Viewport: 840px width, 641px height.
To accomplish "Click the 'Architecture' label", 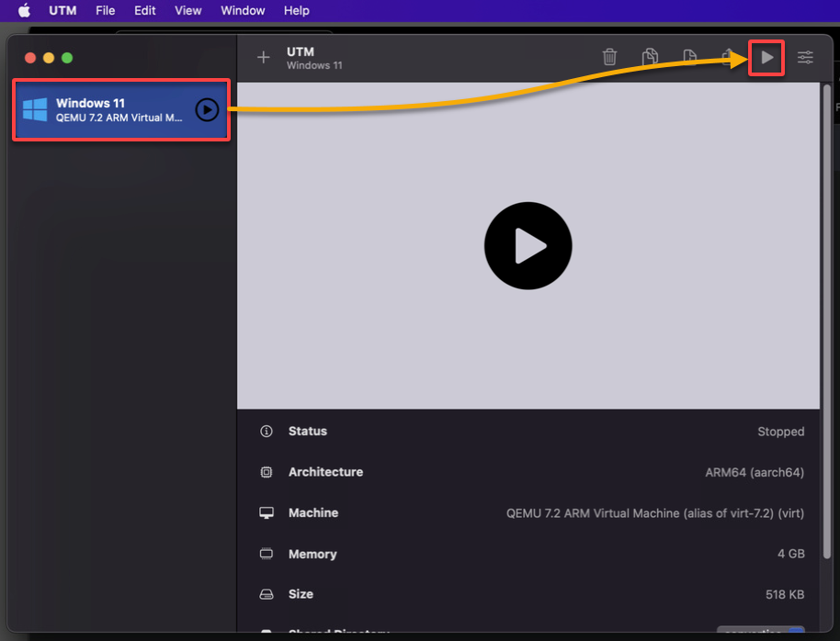I will 325,472.
